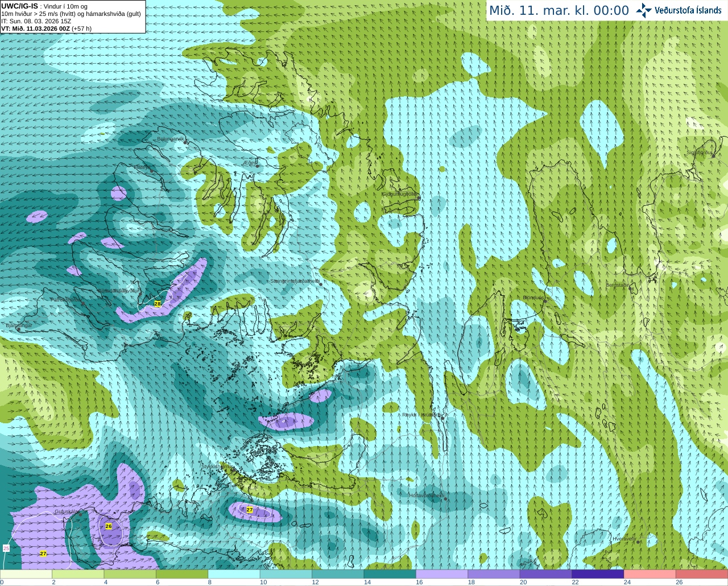Screen dimensions: 728x586
Task: Click the Bjargtangar station label
Action: click(x=19, y=325)
